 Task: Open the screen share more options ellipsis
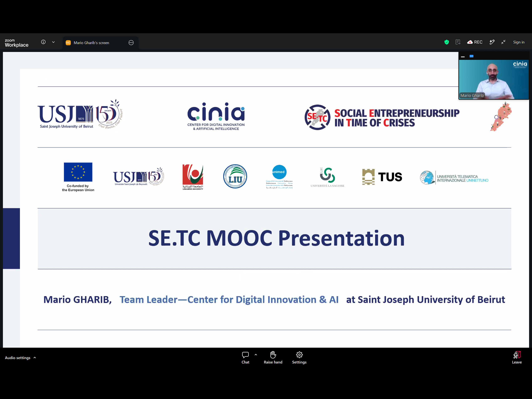click(131, 43)
